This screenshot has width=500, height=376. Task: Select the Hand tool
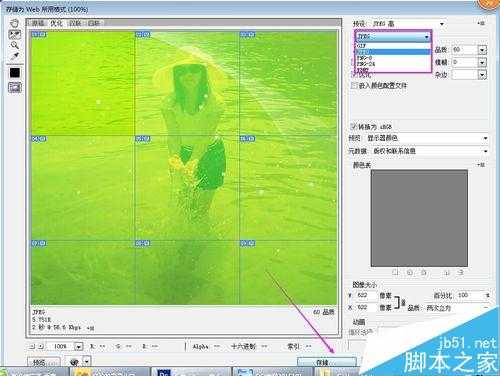14,23
